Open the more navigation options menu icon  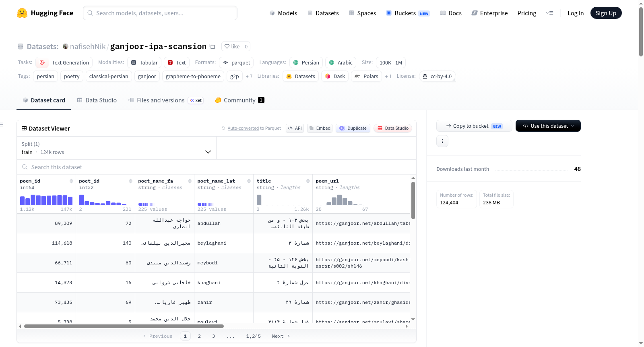[549, 13]
